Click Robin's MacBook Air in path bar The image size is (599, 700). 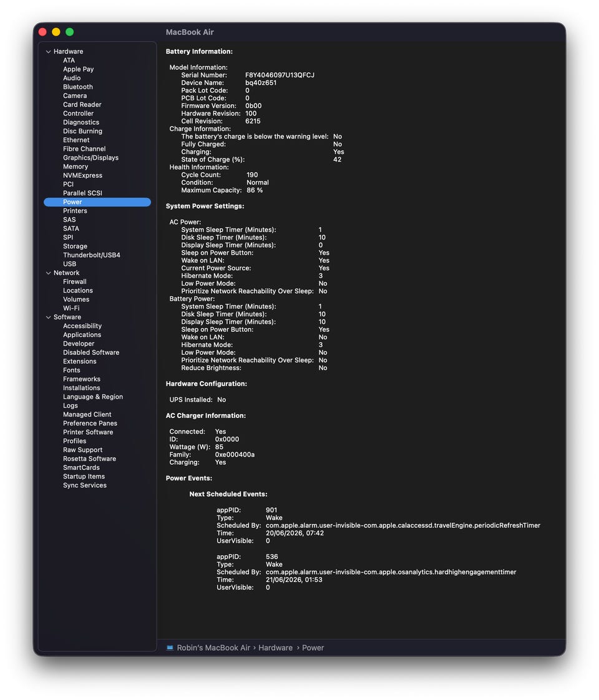pyautogui.click(x=213, y=648)
